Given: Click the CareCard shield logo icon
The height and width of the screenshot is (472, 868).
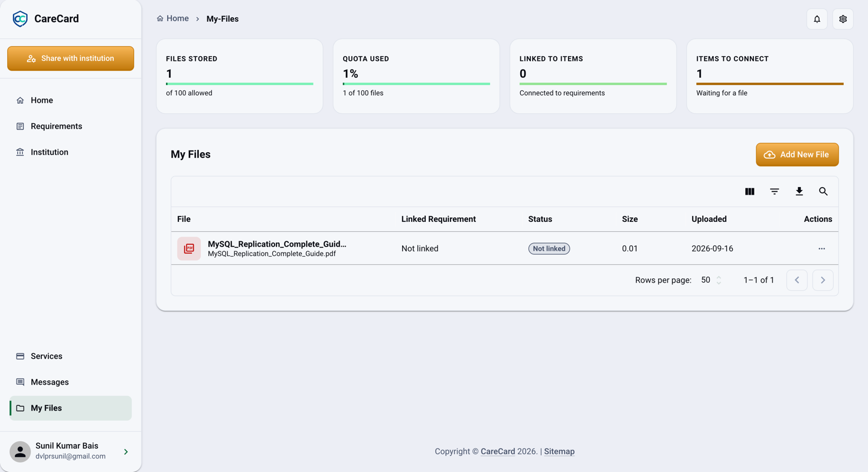Looking at the screenshot, I should 20,19.
